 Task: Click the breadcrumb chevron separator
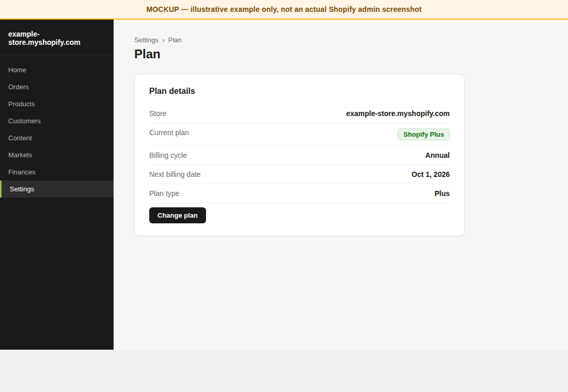point(163,41)
